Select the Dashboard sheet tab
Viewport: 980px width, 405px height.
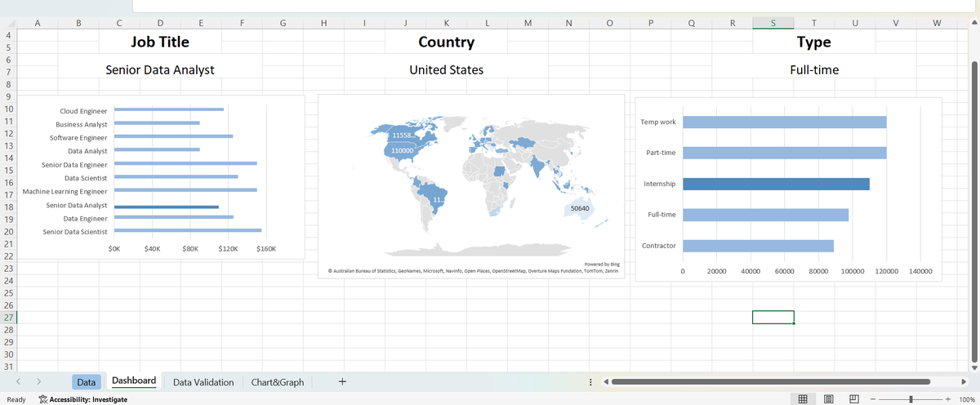[x=134, y=381]
